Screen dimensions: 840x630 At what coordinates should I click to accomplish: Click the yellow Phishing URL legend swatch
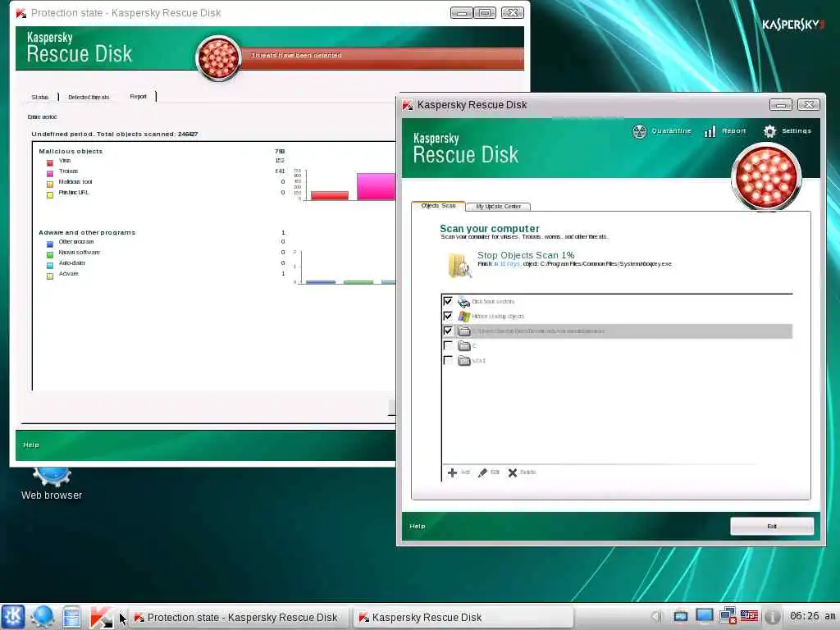click(50, 195)
